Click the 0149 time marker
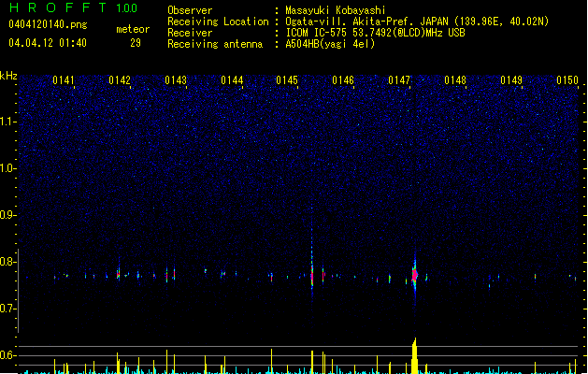Screen dimensions: 588x374 (511, 80)
